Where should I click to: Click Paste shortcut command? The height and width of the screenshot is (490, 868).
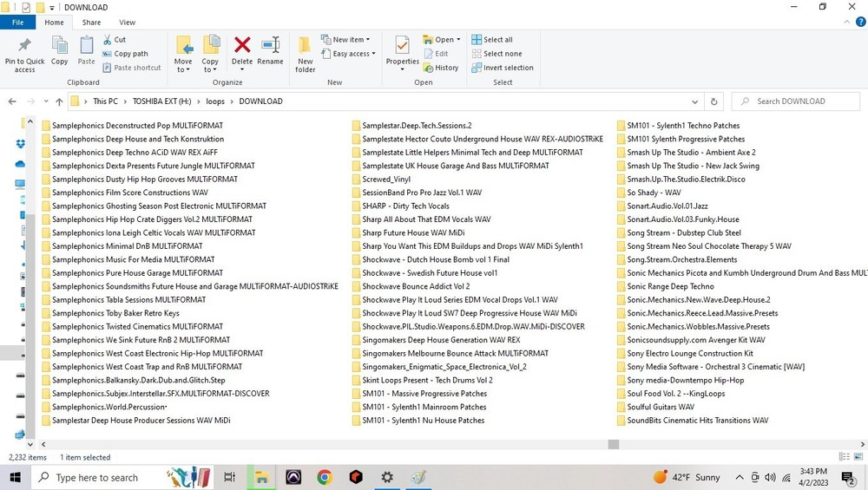tap(132, 68)
